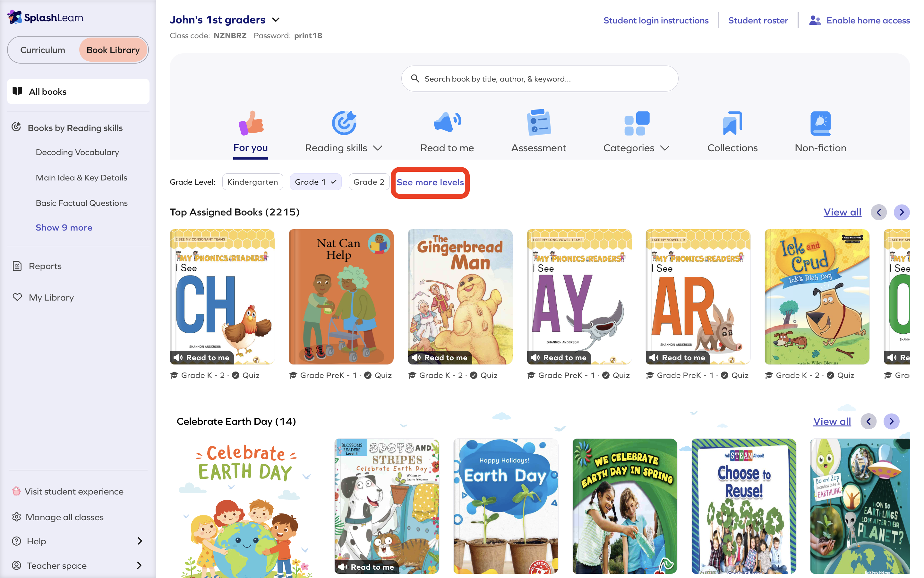Select Kindergarten grade level

point(252,182)
